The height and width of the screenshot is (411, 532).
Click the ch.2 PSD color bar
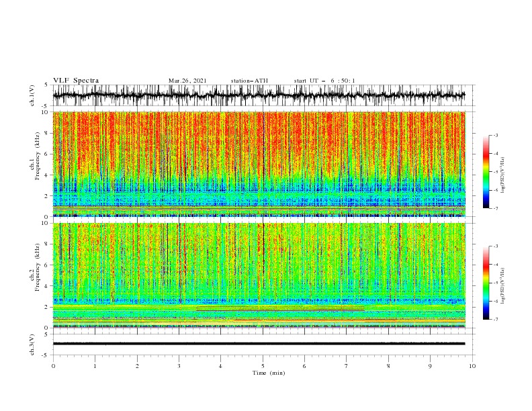[x=486, y=283]
